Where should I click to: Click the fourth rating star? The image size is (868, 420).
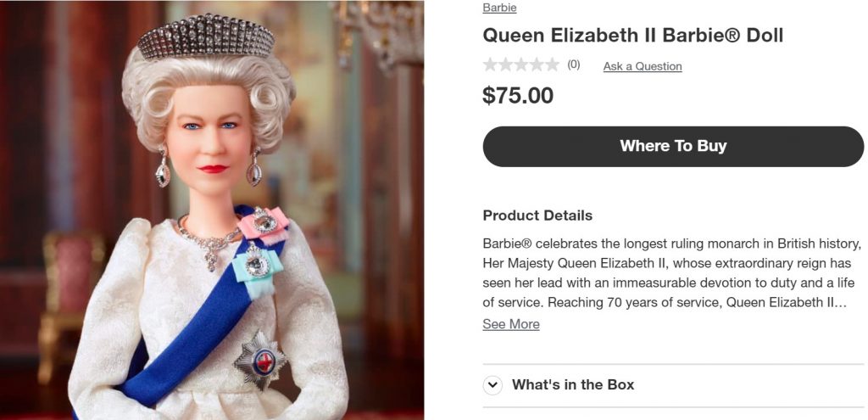pos(536,64)
